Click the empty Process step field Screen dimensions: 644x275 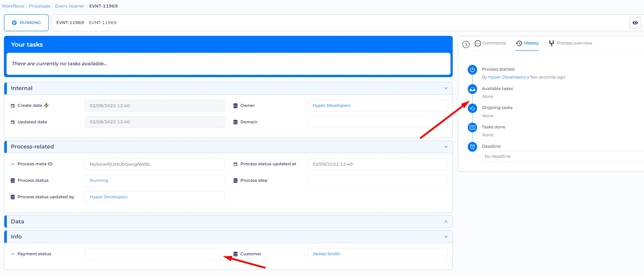(x=378, y=181)
